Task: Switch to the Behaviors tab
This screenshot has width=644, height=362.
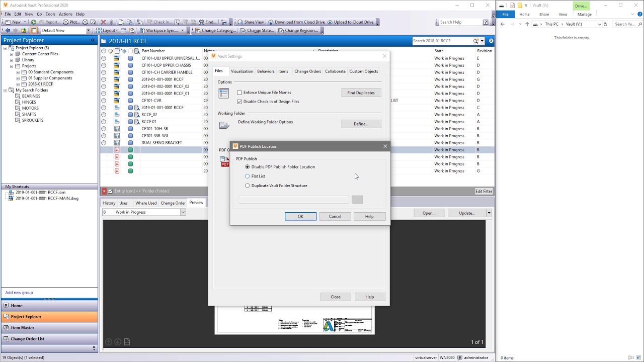Action: 266,71
